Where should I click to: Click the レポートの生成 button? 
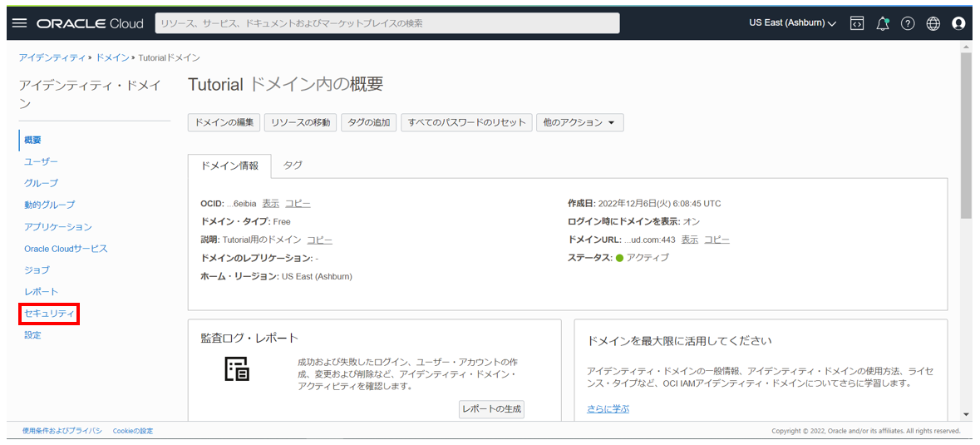point(491,409)
